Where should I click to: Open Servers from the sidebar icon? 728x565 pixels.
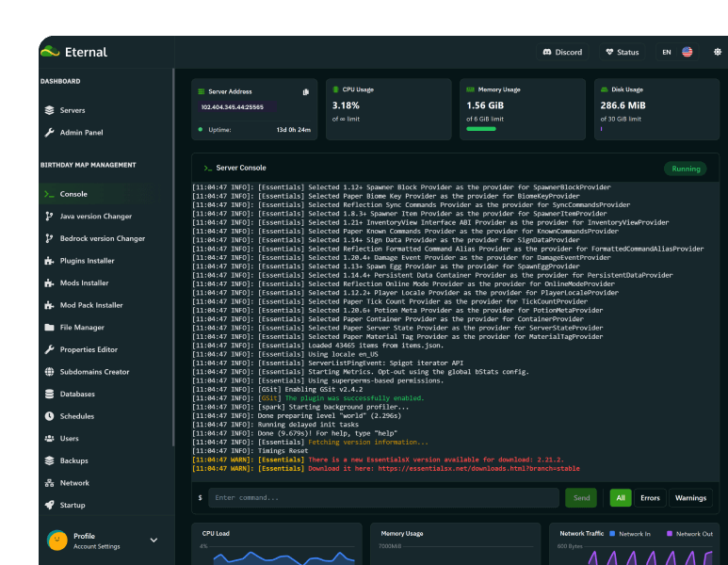click(50, 110)
